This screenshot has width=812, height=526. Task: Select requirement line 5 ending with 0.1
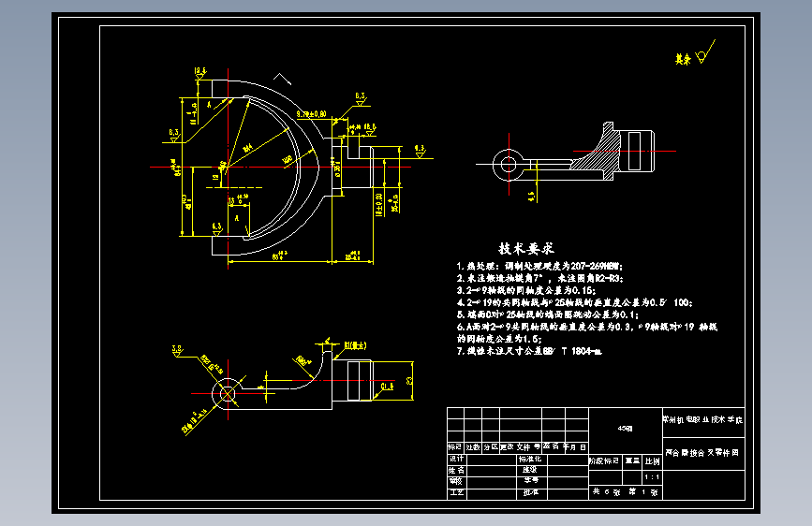[547, 314]
